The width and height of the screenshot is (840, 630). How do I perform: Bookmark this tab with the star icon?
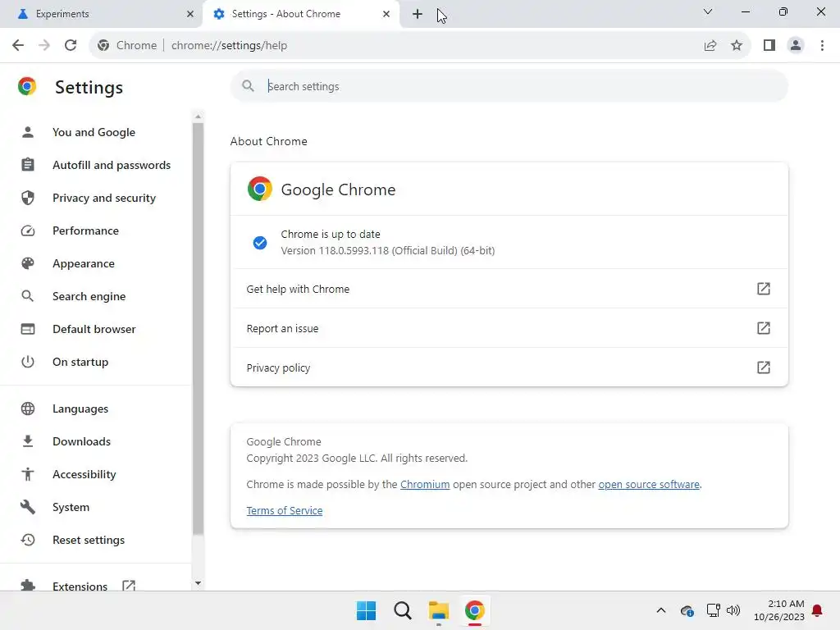click(737, 46)
